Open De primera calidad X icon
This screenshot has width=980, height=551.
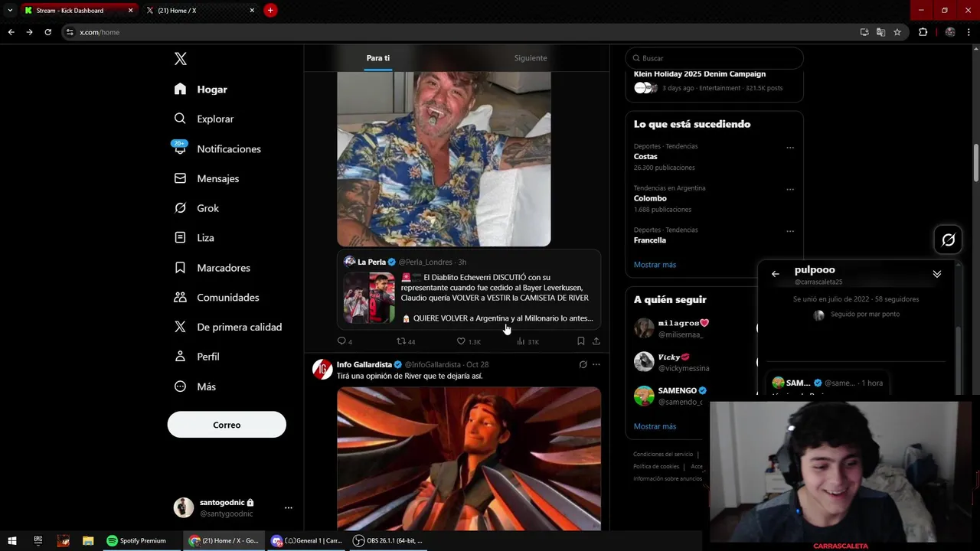point(180,327)
